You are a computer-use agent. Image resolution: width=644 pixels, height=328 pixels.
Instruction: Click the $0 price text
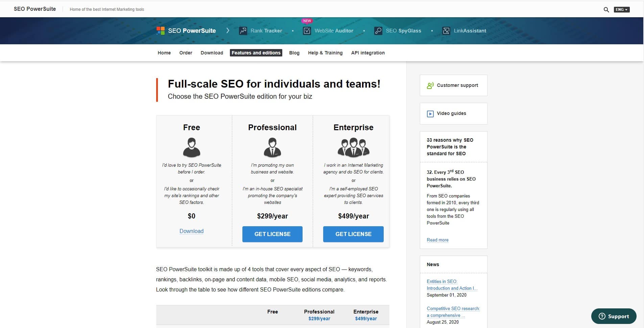click(191, 216)
